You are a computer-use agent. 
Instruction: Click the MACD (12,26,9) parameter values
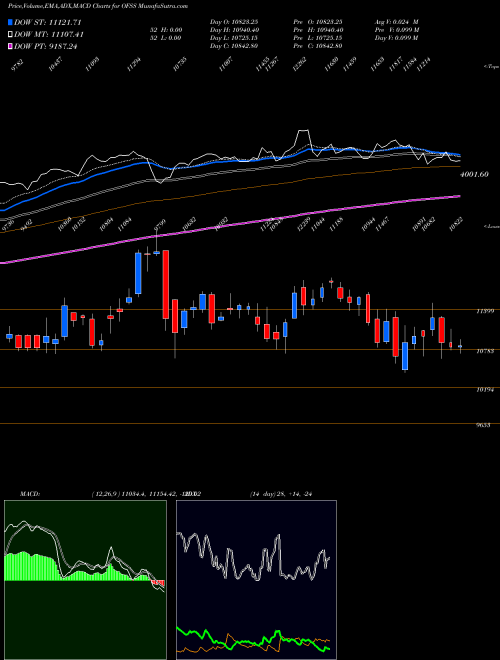click(x=146, y=494)
